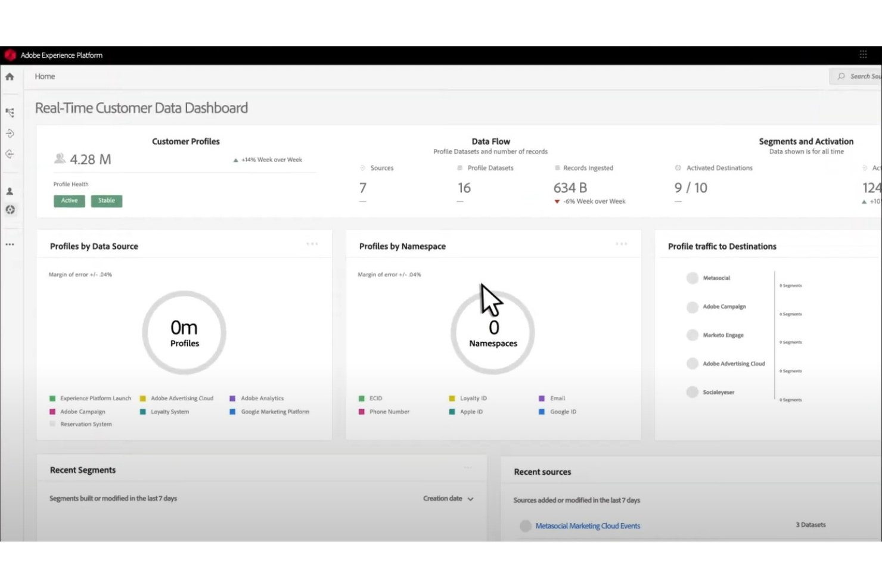
Task: Select the Workflows branching icon in sidebar
Action: 10,112
